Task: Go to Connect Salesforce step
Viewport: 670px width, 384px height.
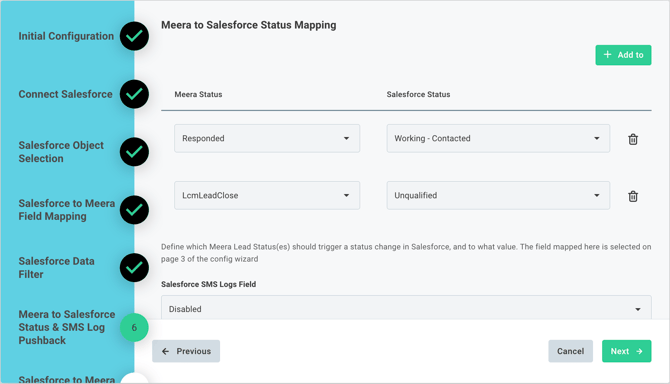Action: pos(65,94)
